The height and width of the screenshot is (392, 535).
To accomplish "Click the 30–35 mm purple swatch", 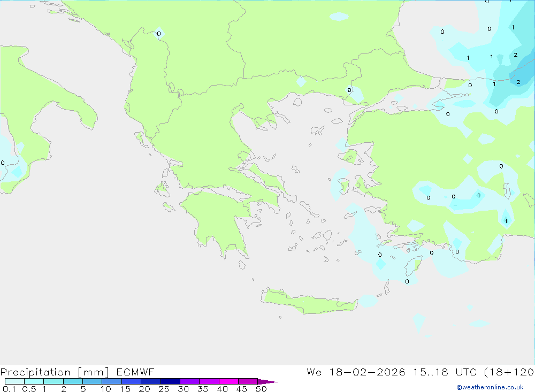I will 190,381.
